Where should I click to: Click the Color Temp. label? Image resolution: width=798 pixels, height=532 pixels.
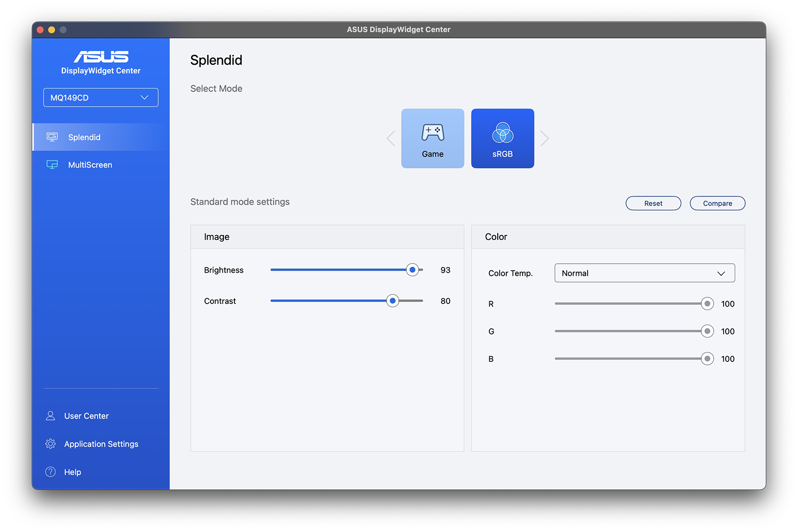pos(511,273)
